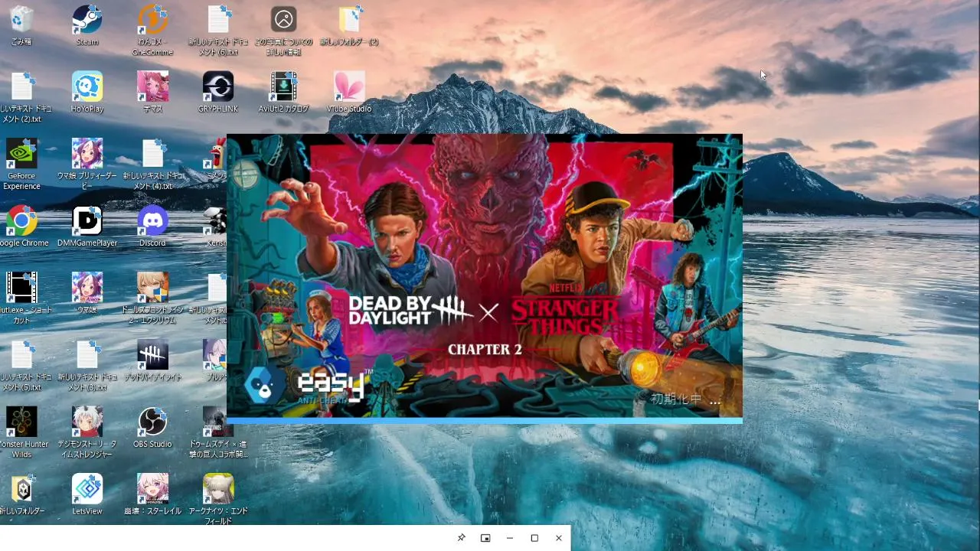The image size is (980, 551).
Task: Select 新しいテキスト ドキュメント (6).txt file
Action: click(218, 31)
